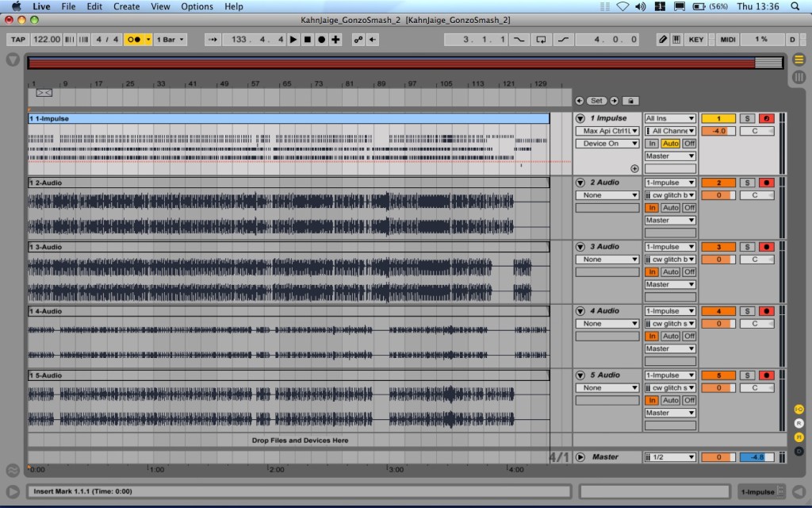Click the Follow playback arrow button
Screen dimensions: 812x508
[213, 40]
